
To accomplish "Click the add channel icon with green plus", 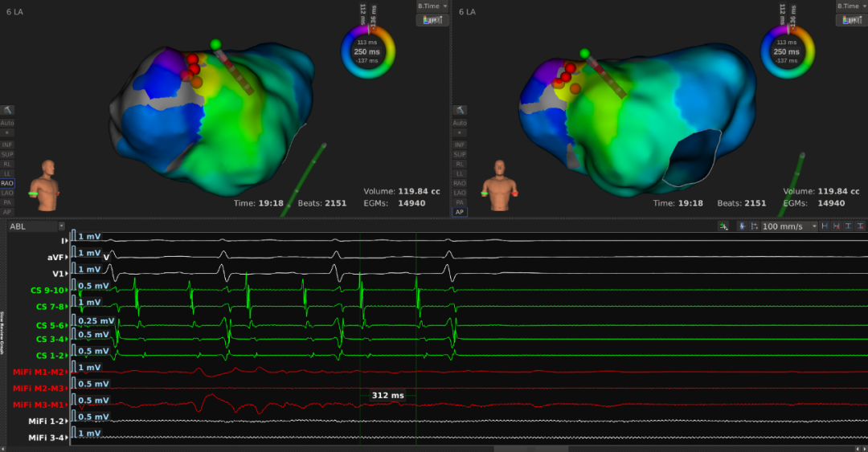I will pos(723,226).
